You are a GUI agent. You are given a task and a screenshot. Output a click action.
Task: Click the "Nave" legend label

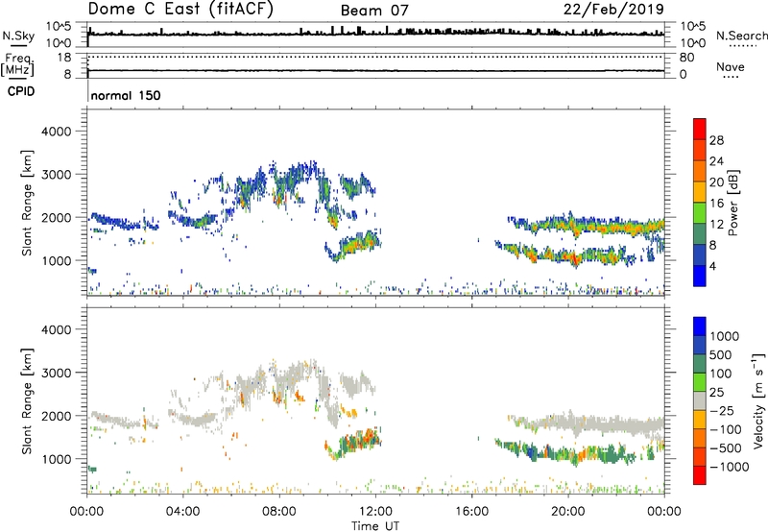pyautogui.click(x=731, y=66)
